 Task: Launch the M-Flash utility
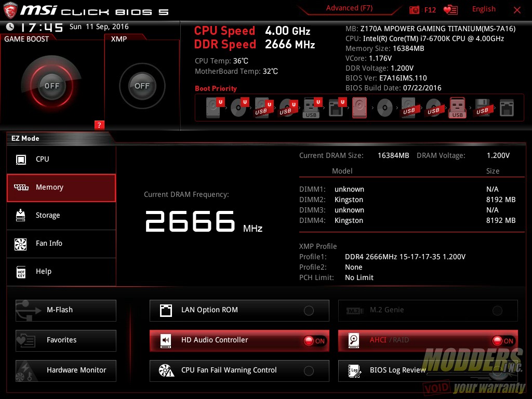[66, 311]
